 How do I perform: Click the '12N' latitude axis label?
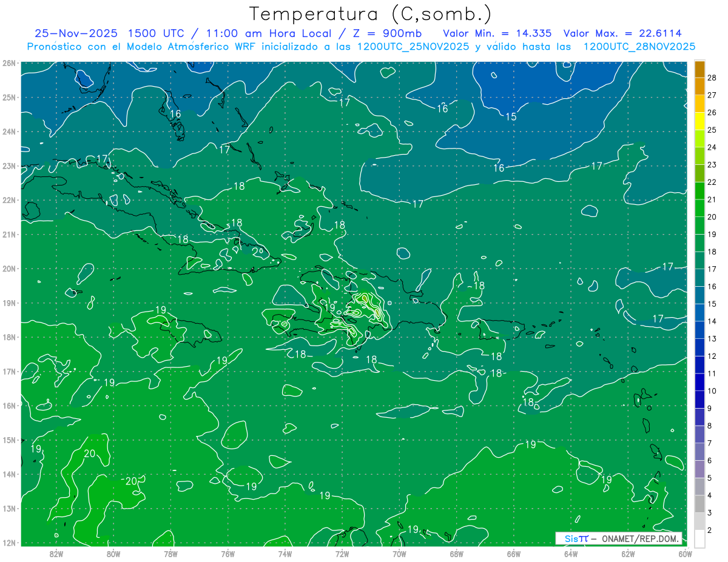[9, 543]
